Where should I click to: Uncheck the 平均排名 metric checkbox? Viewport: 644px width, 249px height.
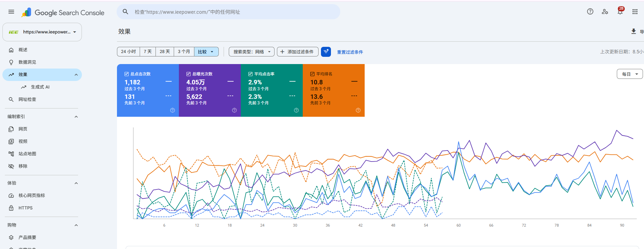point(312,74)
